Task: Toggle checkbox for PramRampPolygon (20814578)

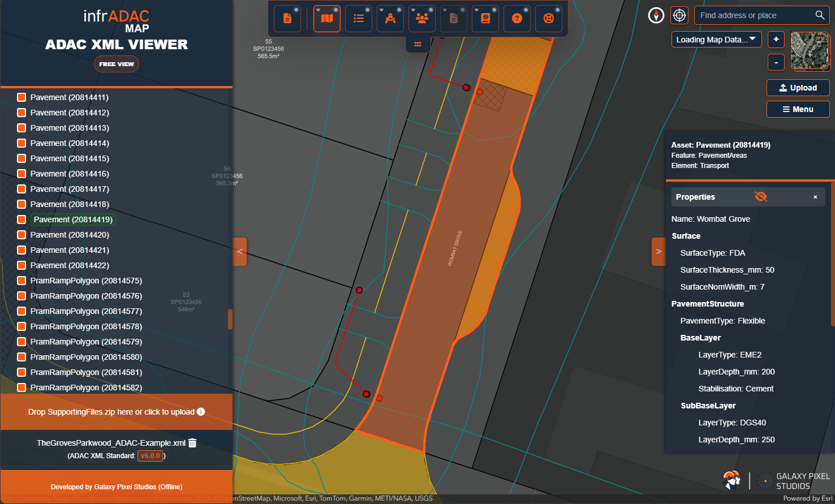Action: pos(21,326)
